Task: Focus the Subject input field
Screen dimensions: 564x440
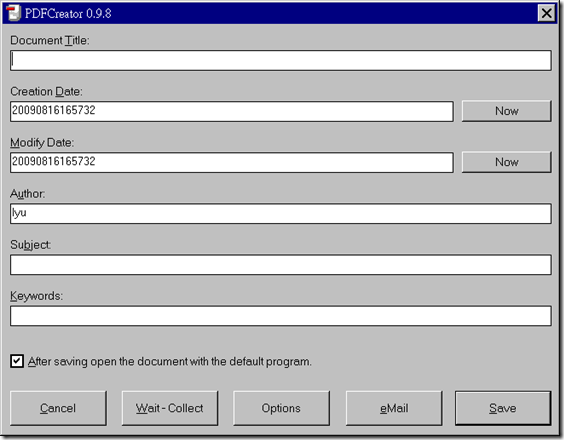Action: tap(281, 265)
